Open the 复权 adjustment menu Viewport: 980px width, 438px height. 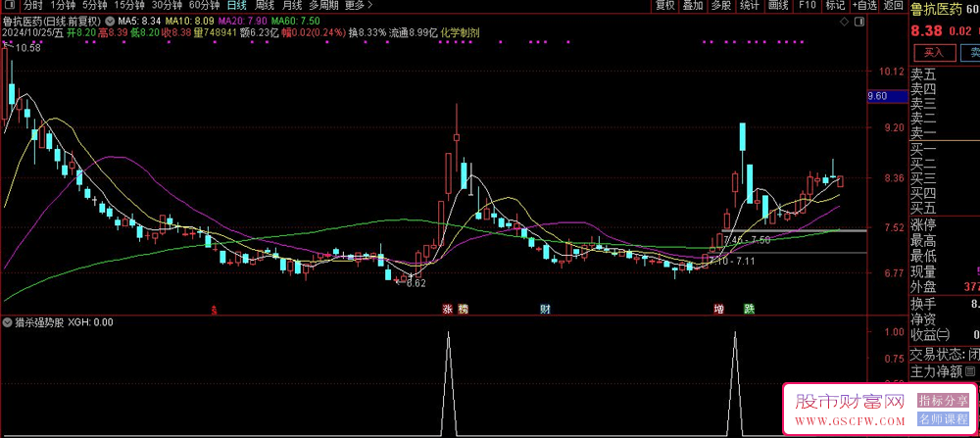[665, 6]
